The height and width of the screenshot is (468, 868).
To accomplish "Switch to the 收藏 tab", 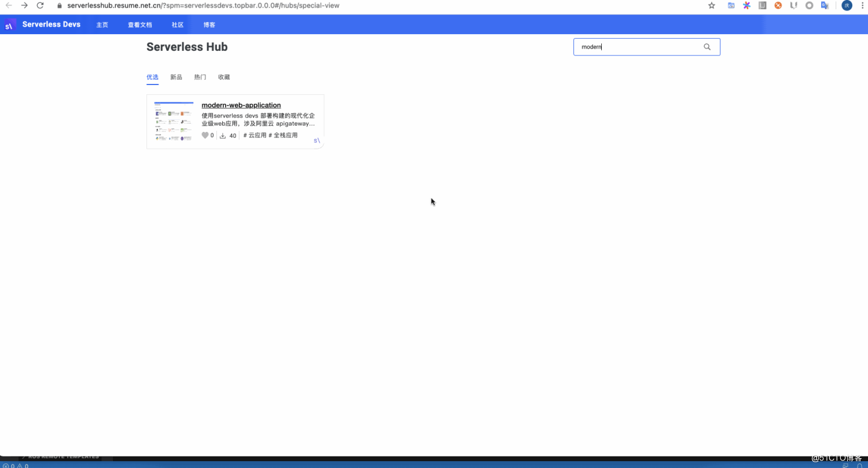I will click(x=224, y=77).
